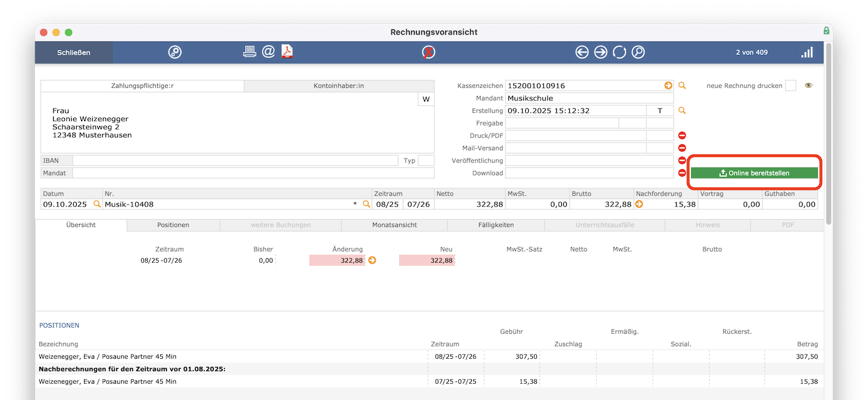This screenshot has height=400, width=868.
Task: Toggle the eye icon beside neue Rechnung drucken
Action: pyautogui.click(x=809, y=86)
